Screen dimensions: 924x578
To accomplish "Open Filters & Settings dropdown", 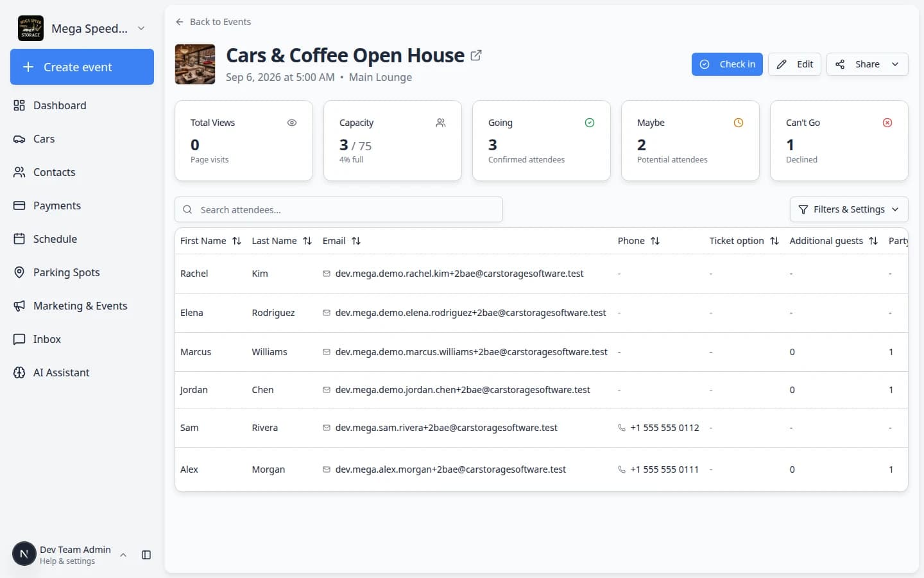I will pos(848,209).
